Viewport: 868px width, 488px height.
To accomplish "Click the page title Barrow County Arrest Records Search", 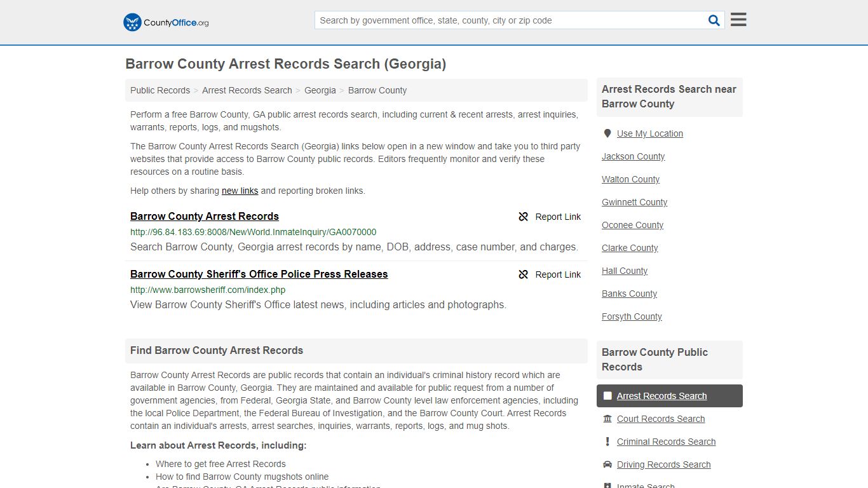I will pos(286,64).
